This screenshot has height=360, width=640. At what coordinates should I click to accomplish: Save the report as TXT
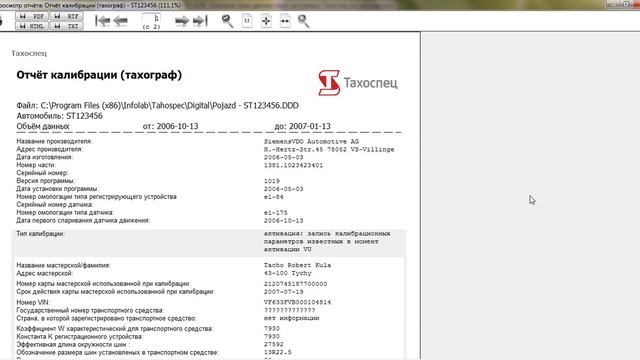[x=67, y=26]
